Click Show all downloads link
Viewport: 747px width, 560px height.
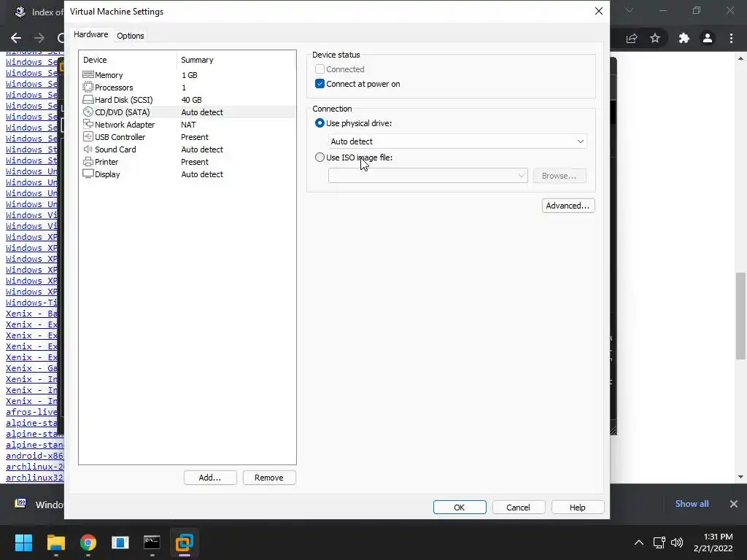(x=692, y=504)
